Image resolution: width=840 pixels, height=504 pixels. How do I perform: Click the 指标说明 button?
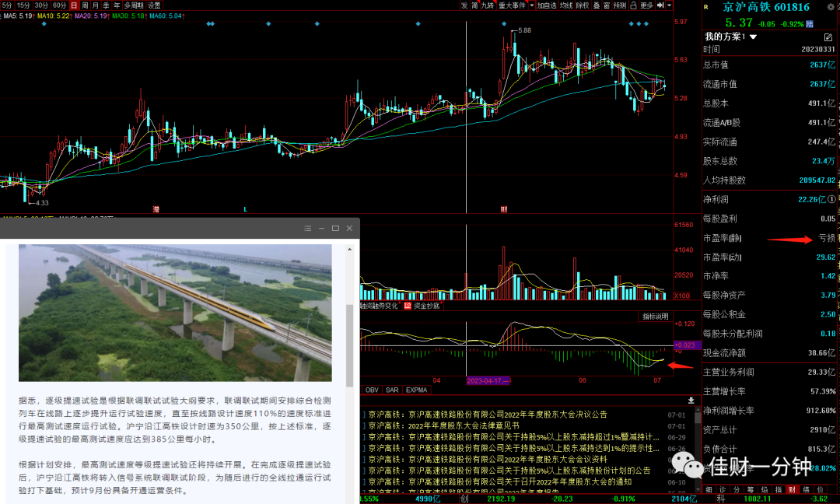(656, 316)
